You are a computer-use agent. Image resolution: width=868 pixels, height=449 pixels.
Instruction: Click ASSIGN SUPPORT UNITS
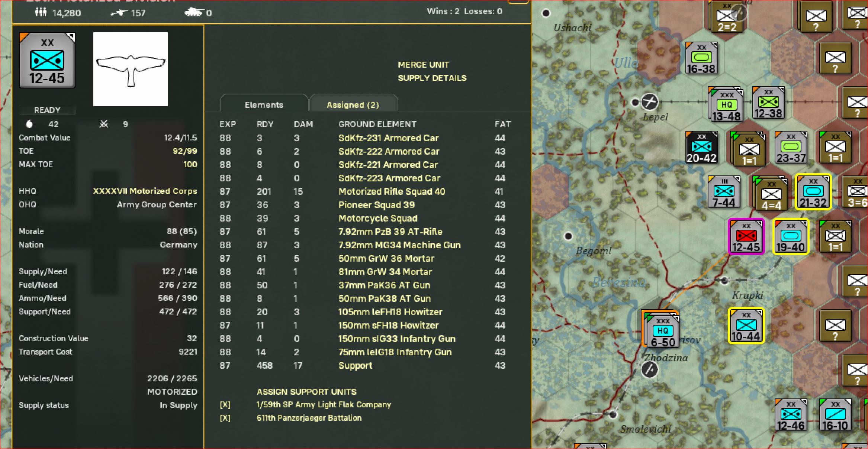(x=306, y=392)
